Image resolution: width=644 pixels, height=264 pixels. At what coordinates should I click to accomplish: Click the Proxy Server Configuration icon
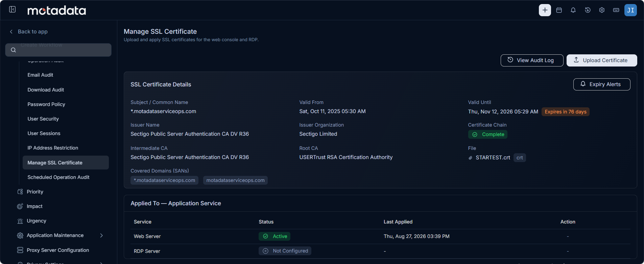click(x=20, y=250)
